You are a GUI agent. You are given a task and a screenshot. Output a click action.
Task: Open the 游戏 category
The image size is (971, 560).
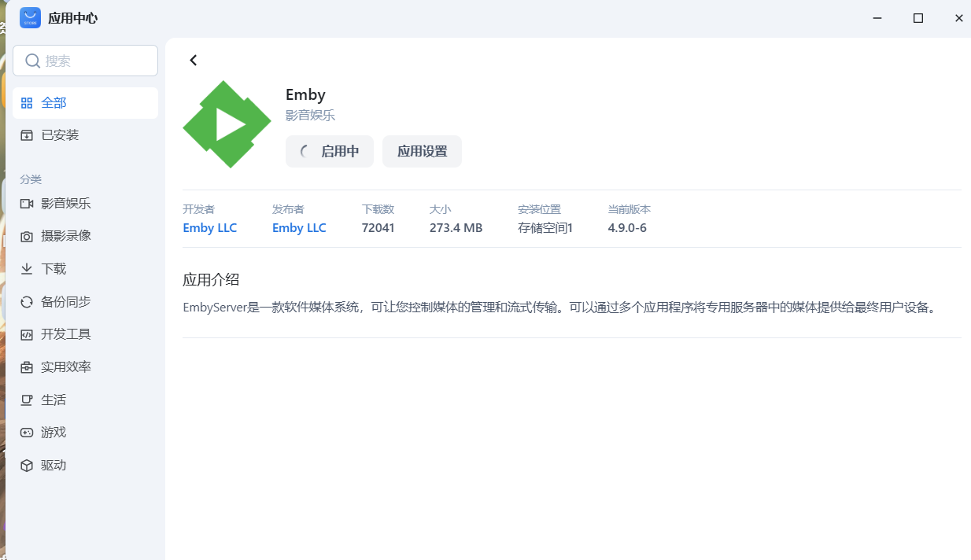coord(86,433)
